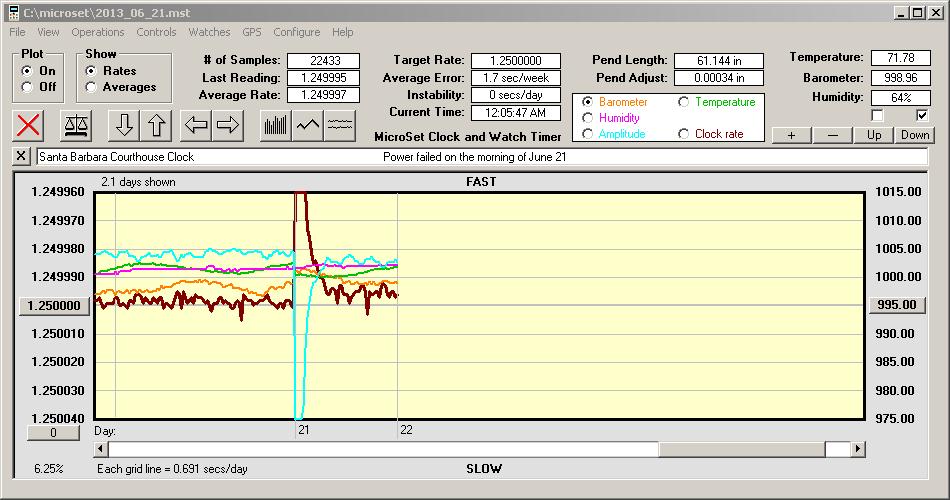Click the Humidity value field

(900, 98)
